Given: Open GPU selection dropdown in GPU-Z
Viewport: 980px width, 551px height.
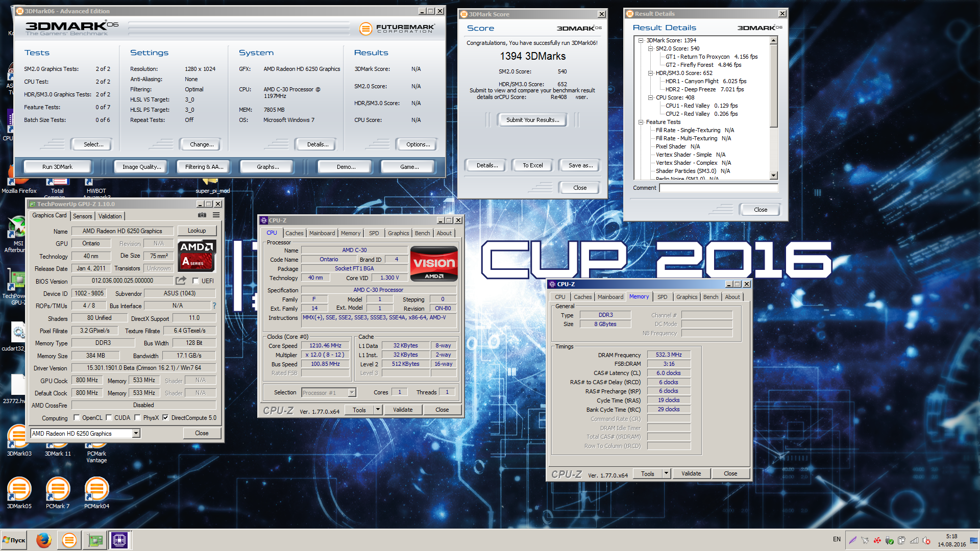Looking at the screenshot, I should (136, 433).
